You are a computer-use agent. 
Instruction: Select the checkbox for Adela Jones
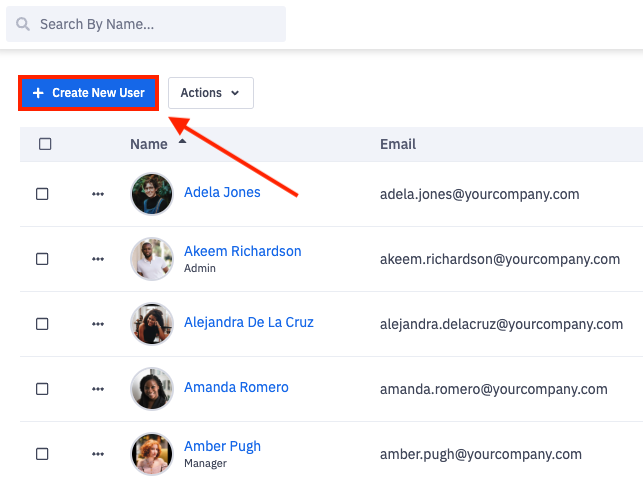click(x=42, y=194)
